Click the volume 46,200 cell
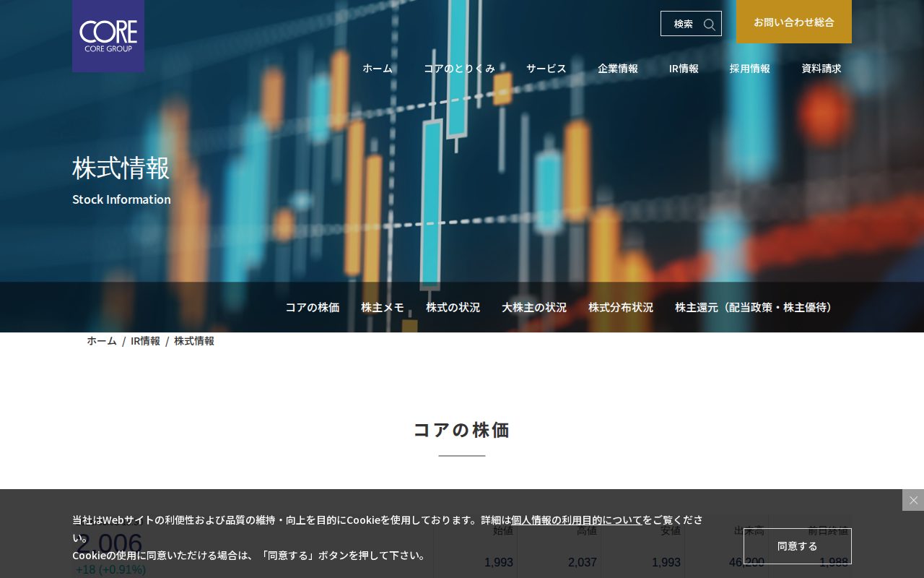This screenshot has width=924, height=578. pyautogui.click(x=746, y=562)
